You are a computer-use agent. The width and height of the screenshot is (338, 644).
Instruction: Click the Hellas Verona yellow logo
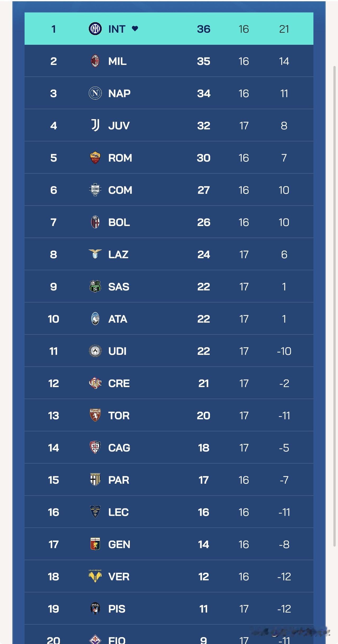click(x=95, y=576)
